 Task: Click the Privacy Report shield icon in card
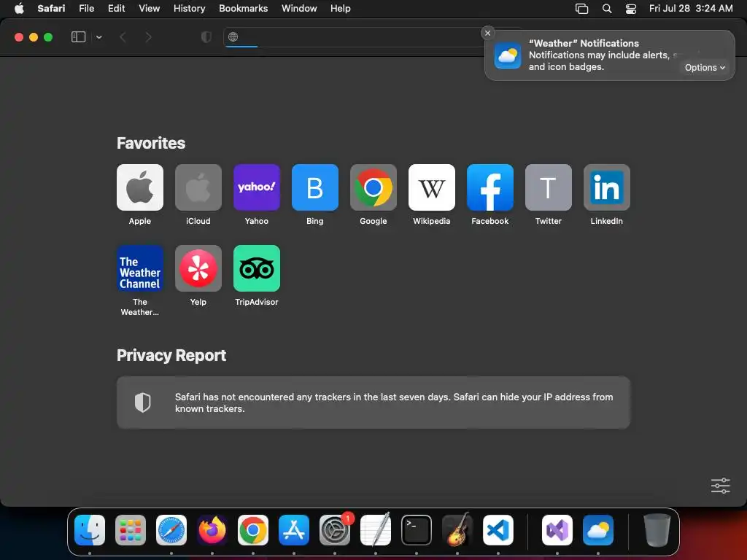click(x=142, y=402)
